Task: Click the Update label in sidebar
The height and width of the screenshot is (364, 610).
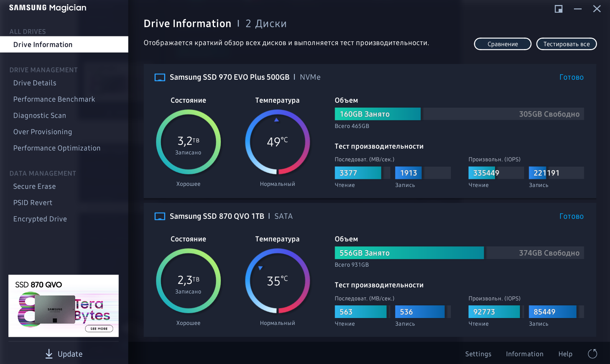Action: click(x=70, y=354)
